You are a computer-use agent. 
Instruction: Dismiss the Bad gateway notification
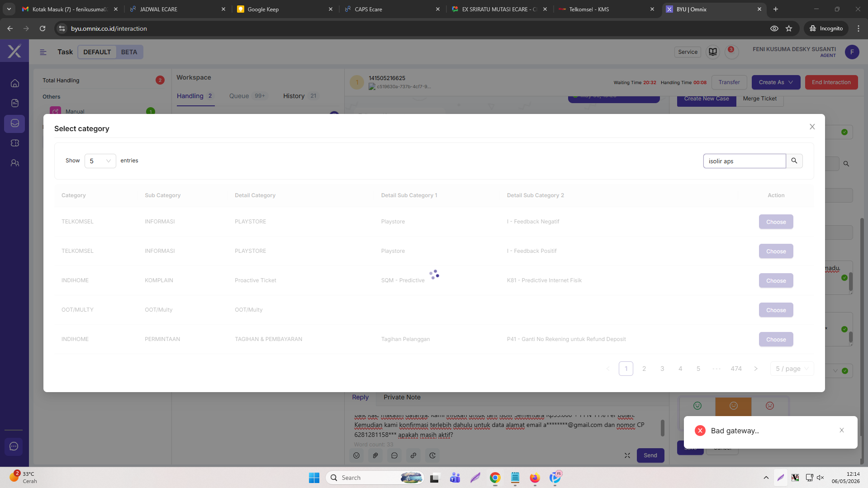click(x=842, y=431)
